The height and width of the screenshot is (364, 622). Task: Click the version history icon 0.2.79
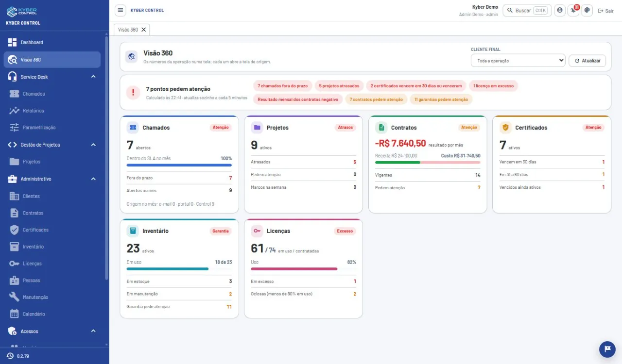click(10, 356)
